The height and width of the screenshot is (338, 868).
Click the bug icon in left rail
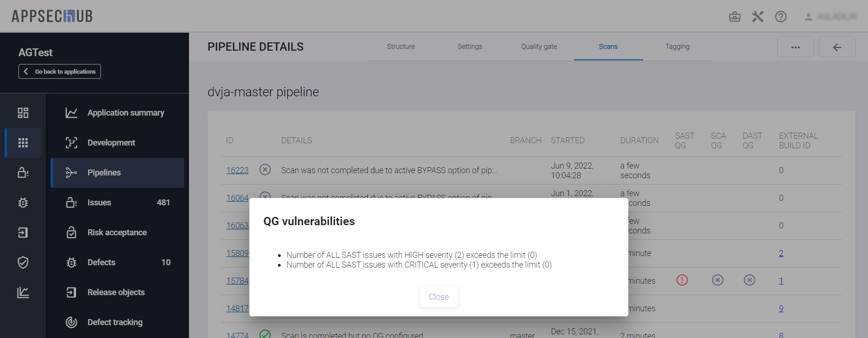pos(23,203)
